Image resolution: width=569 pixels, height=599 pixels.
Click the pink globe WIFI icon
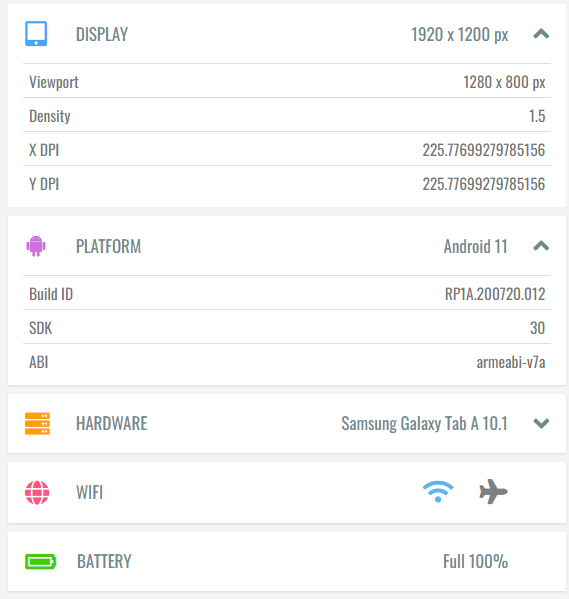37,492
